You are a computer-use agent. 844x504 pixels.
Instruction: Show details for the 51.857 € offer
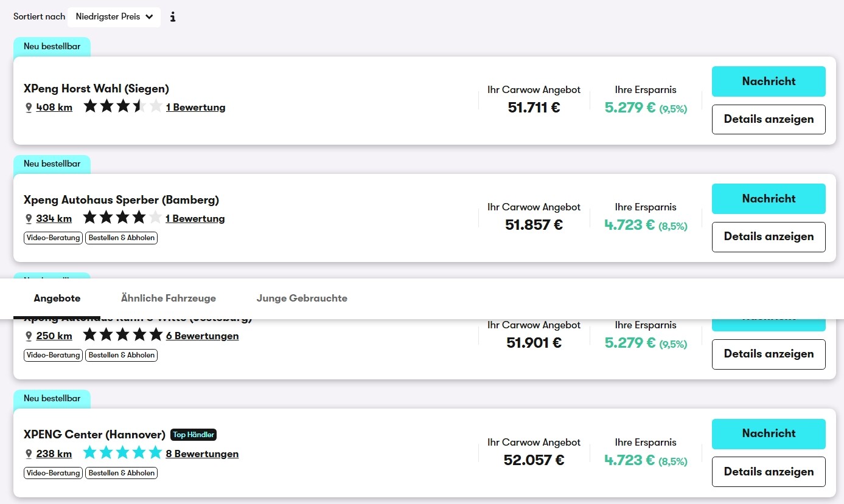pyautogui.click(x=769, y=236)
